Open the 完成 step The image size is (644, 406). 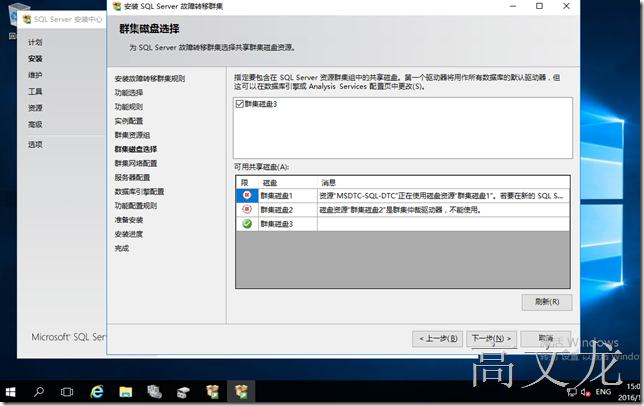[x=122, y=248]
